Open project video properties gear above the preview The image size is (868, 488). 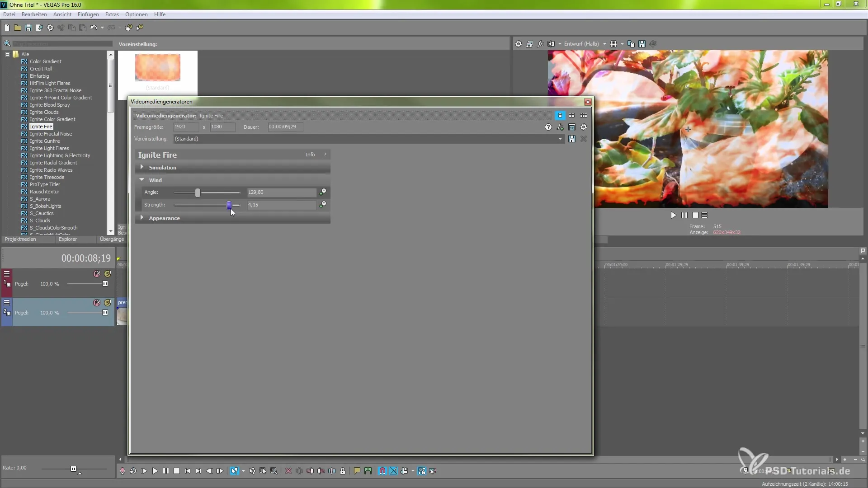519,44
